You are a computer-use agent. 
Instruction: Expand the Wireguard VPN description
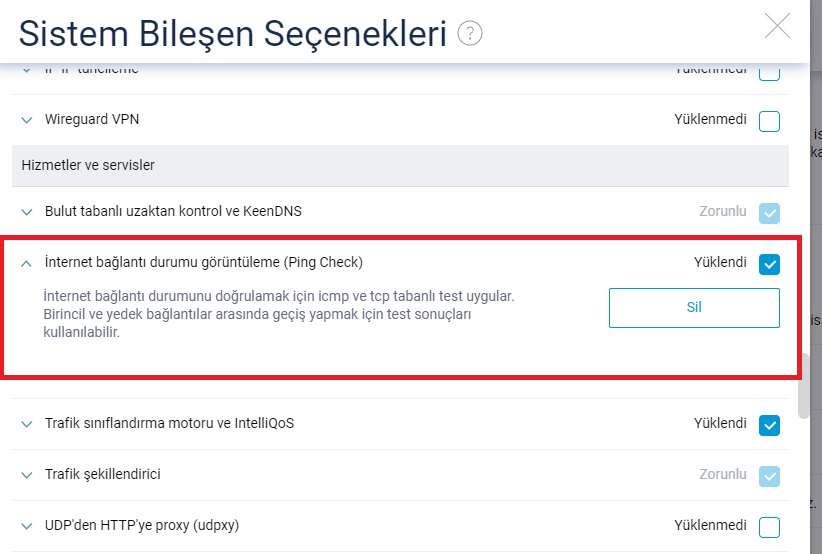(x=26, y=121)
